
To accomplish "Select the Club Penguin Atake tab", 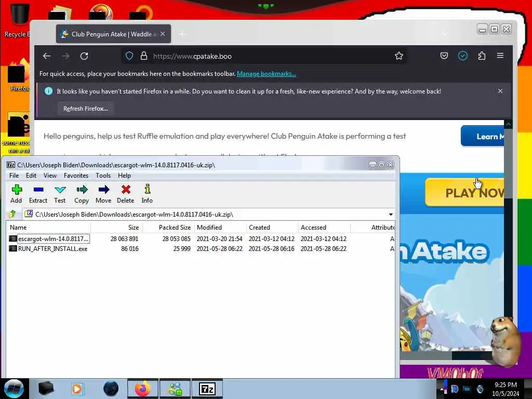I will click(113, 34).
